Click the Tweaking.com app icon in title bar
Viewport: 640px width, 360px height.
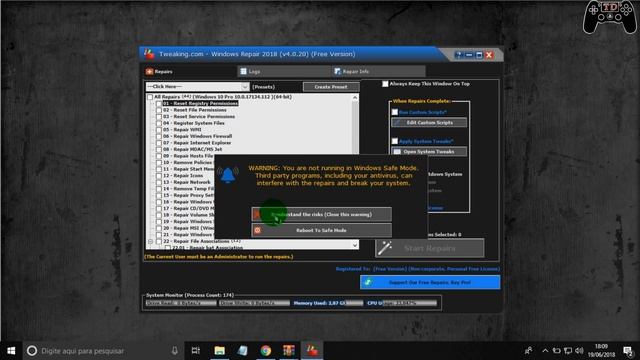[x=149, y=54]
